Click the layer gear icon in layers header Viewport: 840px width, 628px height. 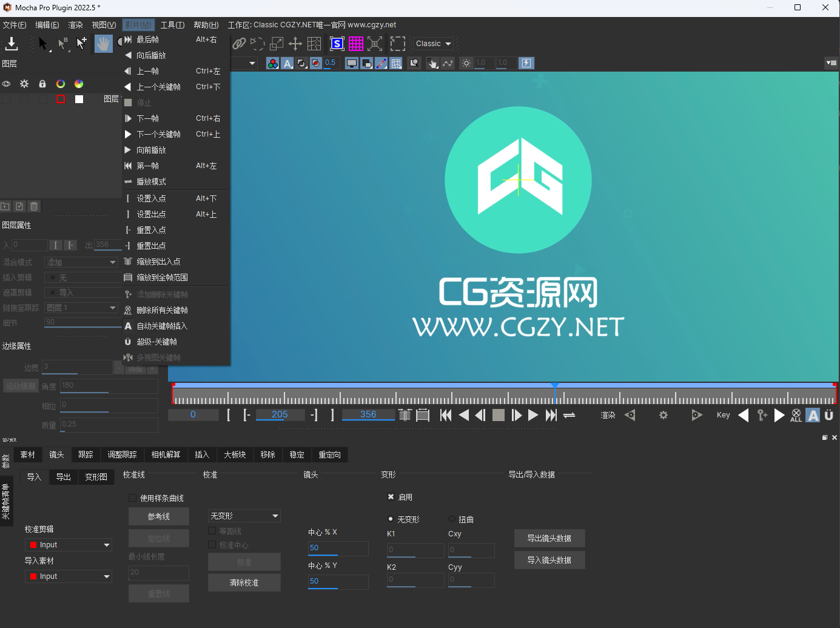click(x=24, y=84)
